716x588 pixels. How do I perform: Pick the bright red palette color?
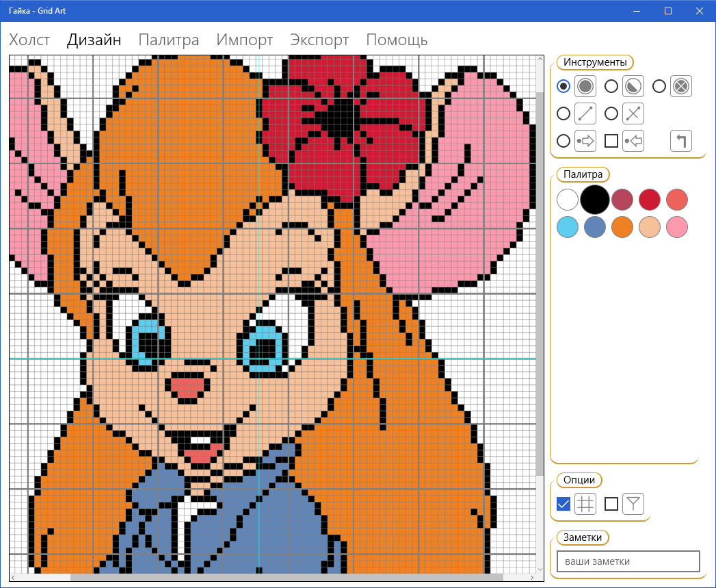point(650,200)
